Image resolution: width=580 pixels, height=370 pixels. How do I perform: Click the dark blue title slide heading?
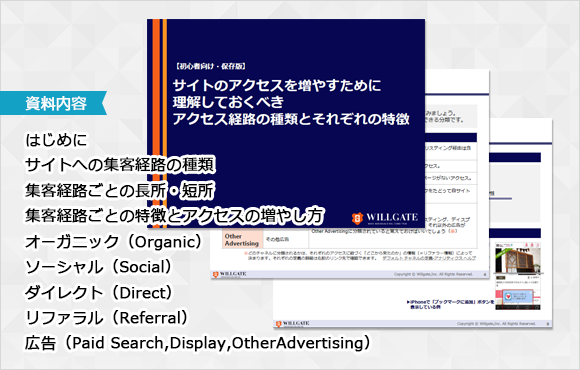click(291, 102)
